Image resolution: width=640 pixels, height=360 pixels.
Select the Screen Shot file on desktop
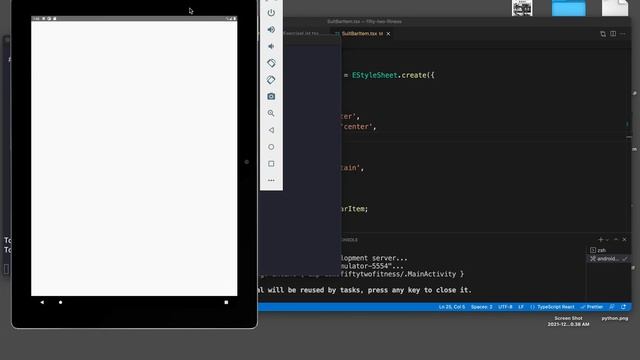pyautogui.click(x=568, y=321)
